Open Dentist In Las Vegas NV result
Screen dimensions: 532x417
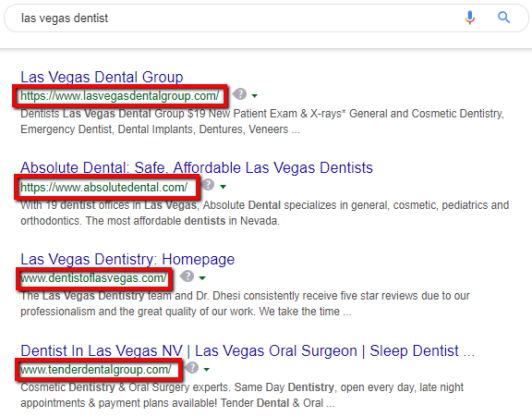pyautogui.click(x=248, y=350)
